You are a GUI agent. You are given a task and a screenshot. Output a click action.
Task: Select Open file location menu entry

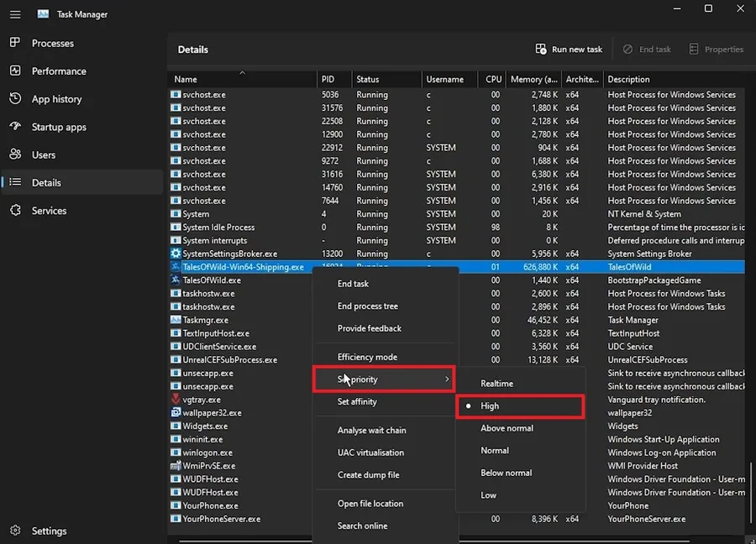pyautogui.click(x=385, y=504)
